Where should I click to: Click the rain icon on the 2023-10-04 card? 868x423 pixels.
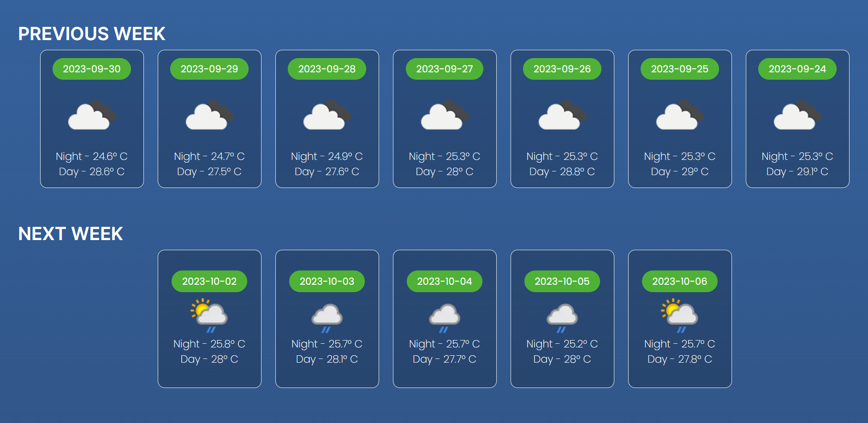(444, 316)
